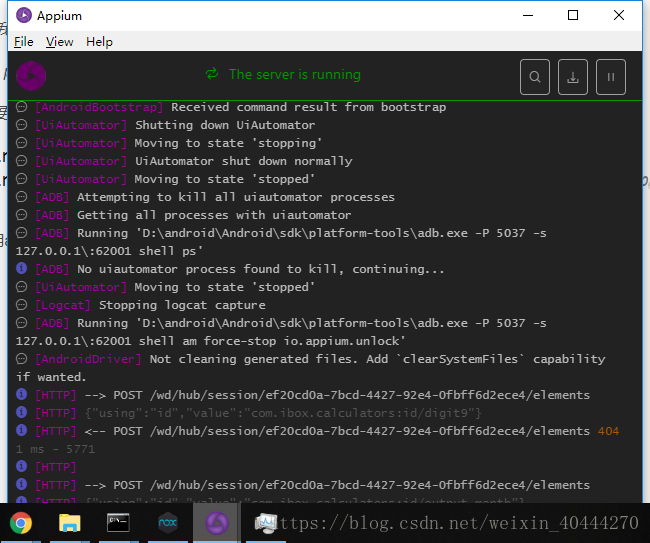650x543 pixels.
Task: Click the purple Appium logo in header
Action: pyautogui.click(x=31, y=76)
